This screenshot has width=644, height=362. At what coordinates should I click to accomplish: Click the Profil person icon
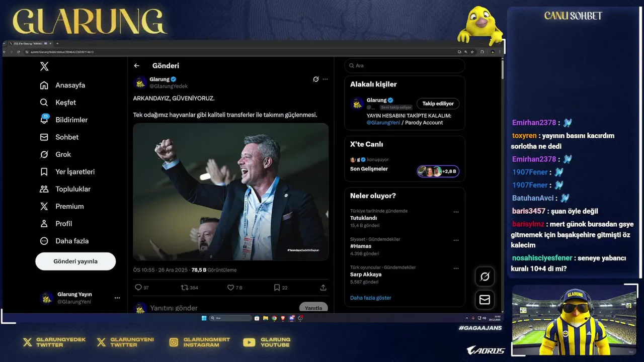(x=44, y=224)
